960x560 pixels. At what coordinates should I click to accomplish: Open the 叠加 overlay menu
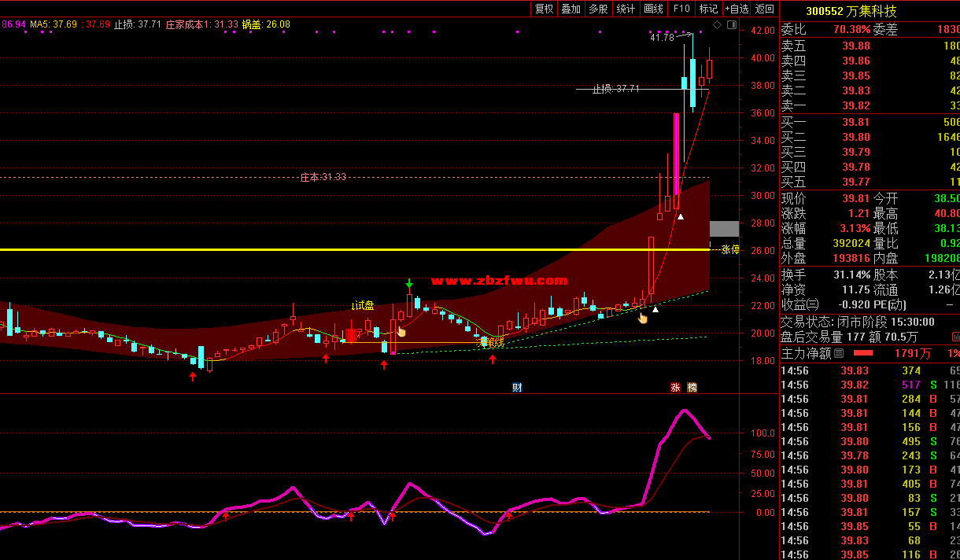pyautogui.click(x=570, y=9)
